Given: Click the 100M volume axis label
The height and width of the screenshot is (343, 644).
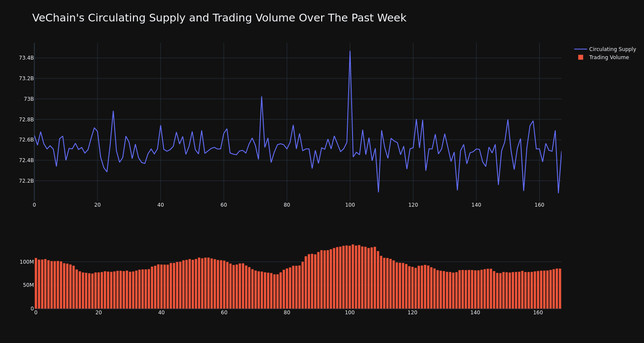Looking at the screenshot, I should pos(27,262).
